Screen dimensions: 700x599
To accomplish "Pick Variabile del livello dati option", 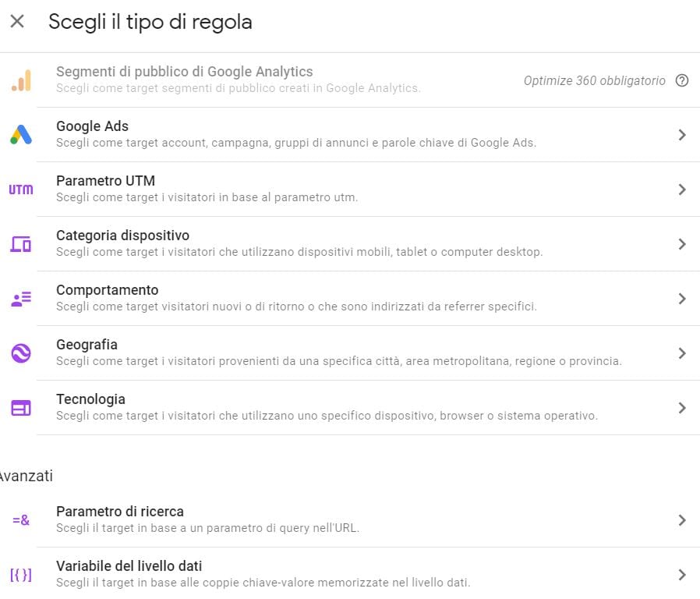I will 129,566.
